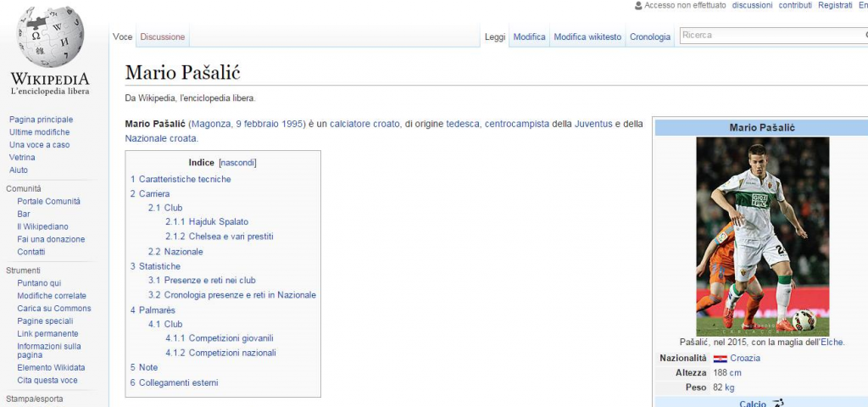
Task: Jump to 4 Palmarès section
Action: point(153,310)
